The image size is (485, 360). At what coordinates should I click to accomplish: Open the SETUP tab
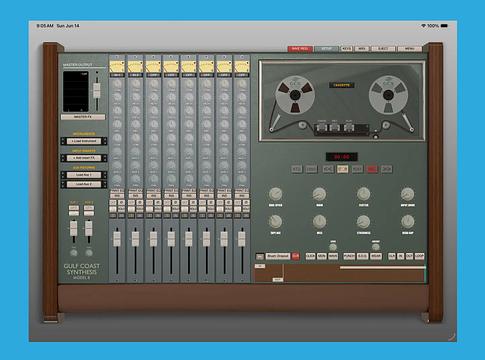tap(326, 49)
